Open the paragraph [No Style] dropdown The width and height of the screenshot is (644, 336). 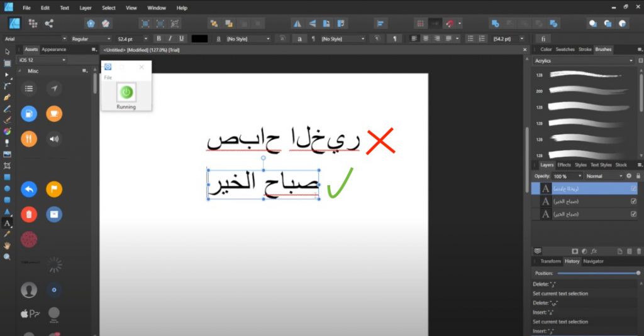(343, 38)
